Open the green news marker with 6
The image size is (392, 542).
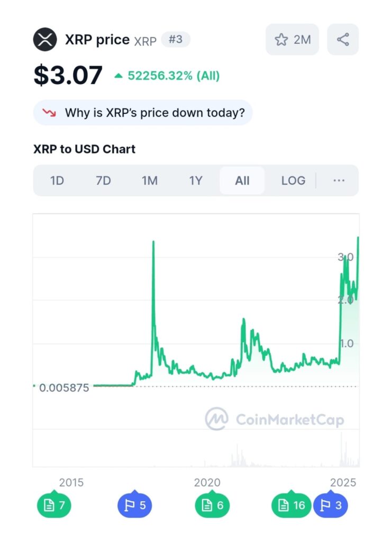pyautogui.click(x=212, y=505)
